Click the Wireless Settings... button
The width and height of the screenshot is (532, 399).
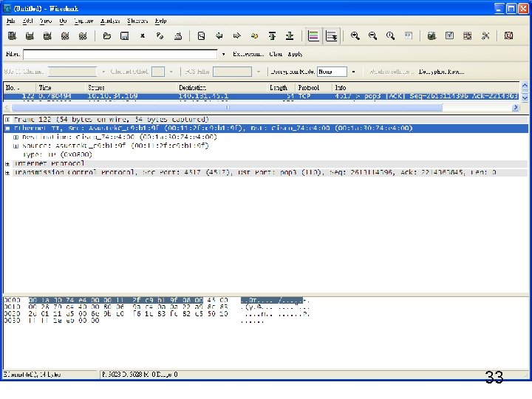391,72
